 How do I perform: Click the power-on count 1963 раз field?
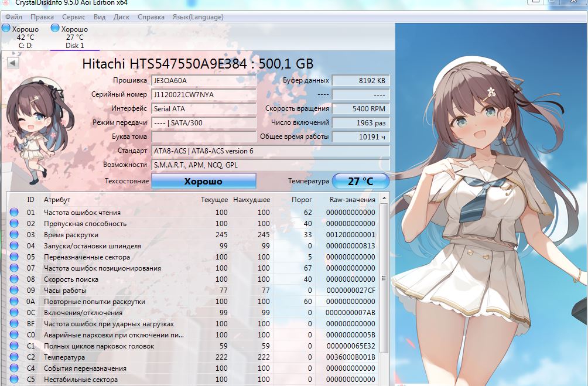(360, 123)
